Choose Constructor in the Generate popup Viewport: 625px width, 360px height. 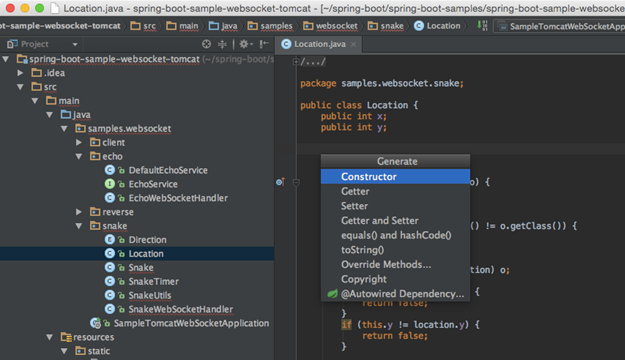coord(395,177)
